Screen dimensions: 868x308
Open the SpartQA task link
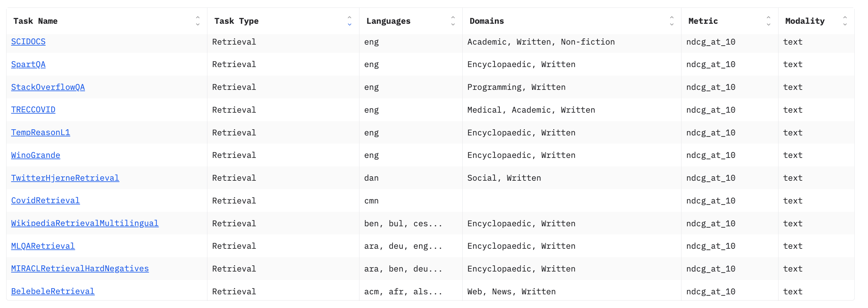(x=28, y=64)
